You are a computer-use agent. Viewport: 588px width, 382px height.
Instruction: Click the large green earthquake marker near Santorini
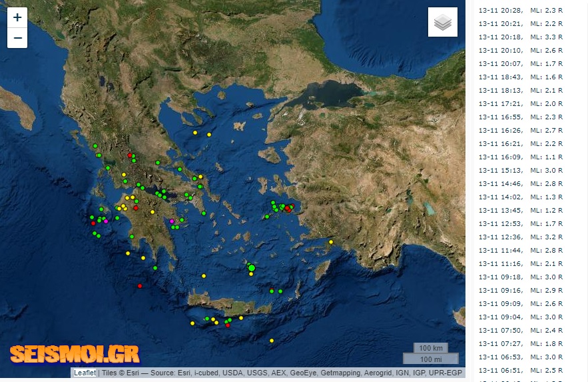pos(252,268)
